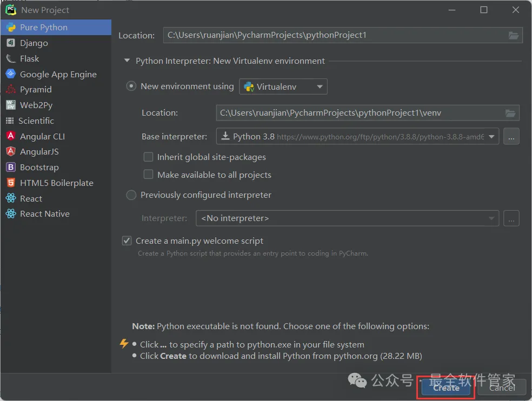
Task: Maximize the New Project window
Action: tap(484, 10)
